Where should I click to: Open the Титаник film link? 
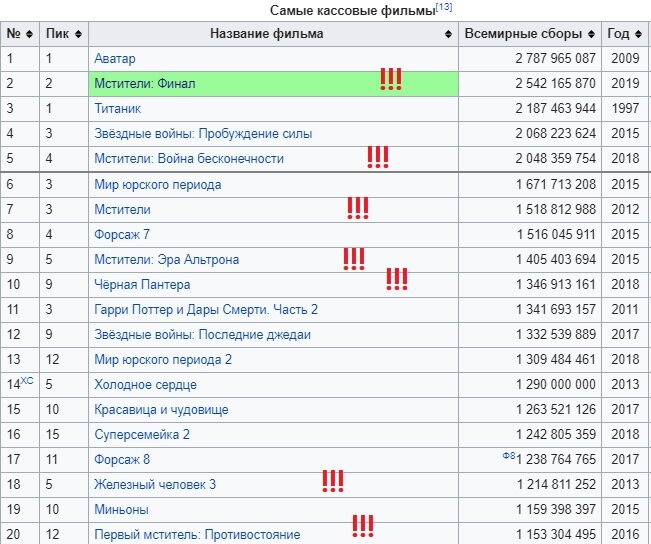click(x=117, y=108)
